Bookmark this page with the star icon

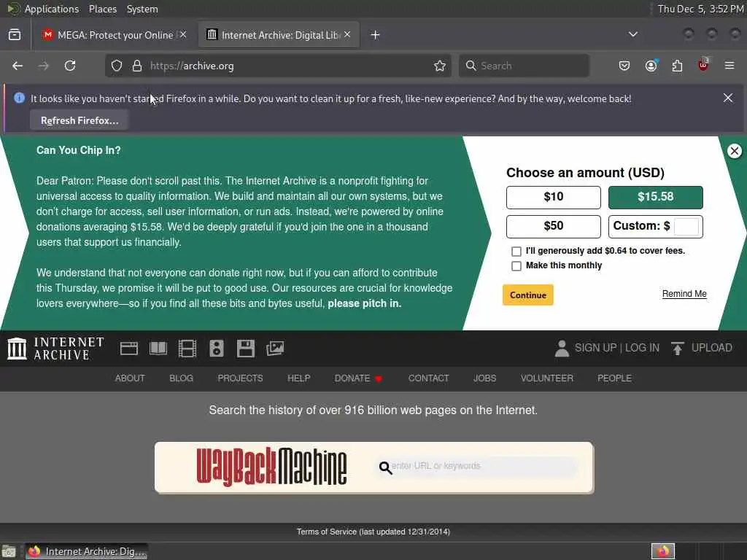[440, 66]
